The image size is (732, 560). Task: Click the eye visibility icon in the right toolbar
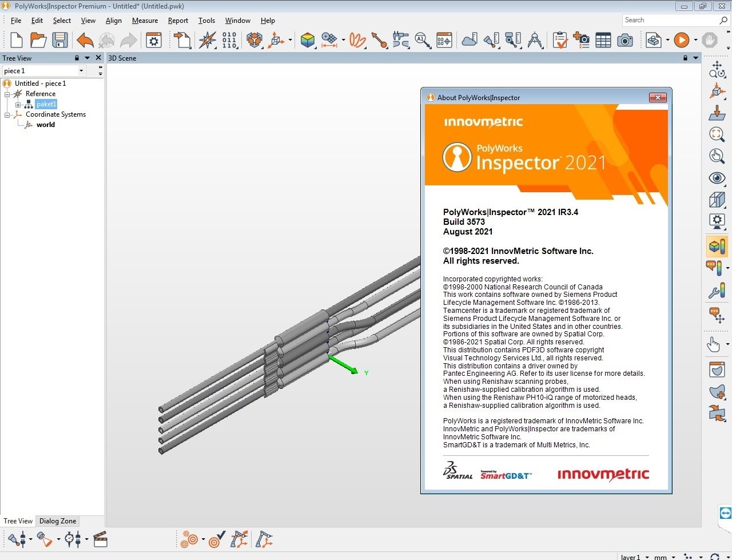pyautogui.click(x=717, y=178)
